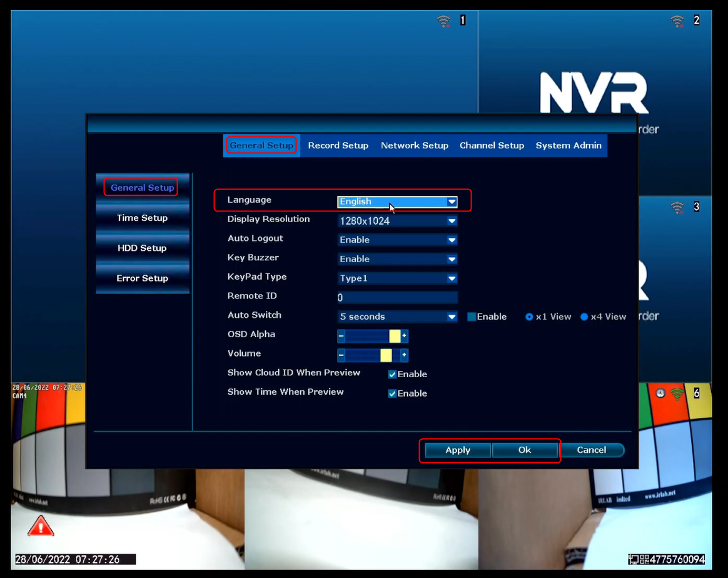
Task: Expand the Display Resolution dropdown
Action: tap(397, 221)
